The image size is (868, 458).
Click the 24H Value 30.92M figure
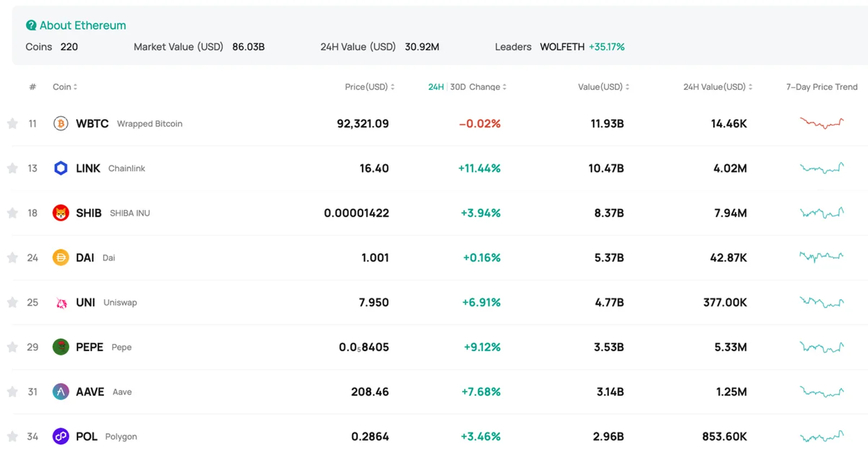coord(422,47)
